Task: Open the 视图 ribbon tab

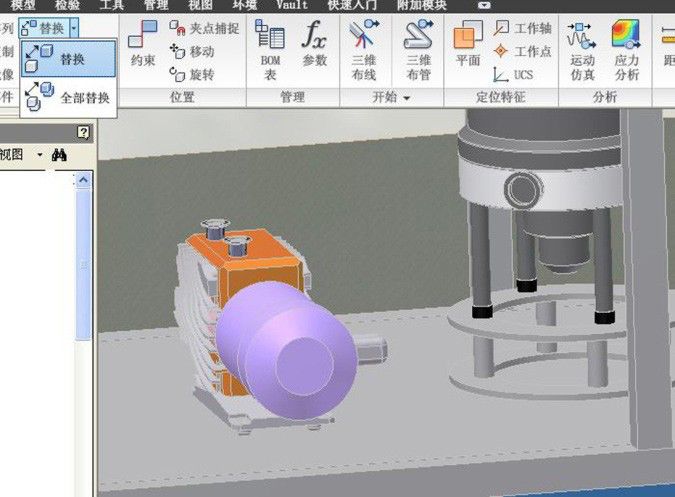Action: click(x=200, y=5)
